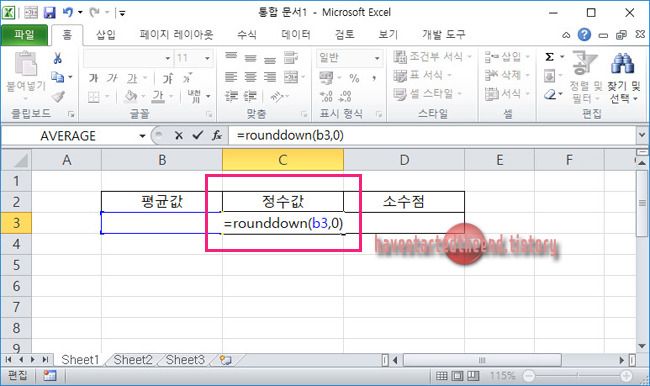The height and width of the screenshot is (386, 650).
Task: Switch to Page Layout (페이지 레이아웃) tab
Action: pyautogui.click(x=177, y=34)
